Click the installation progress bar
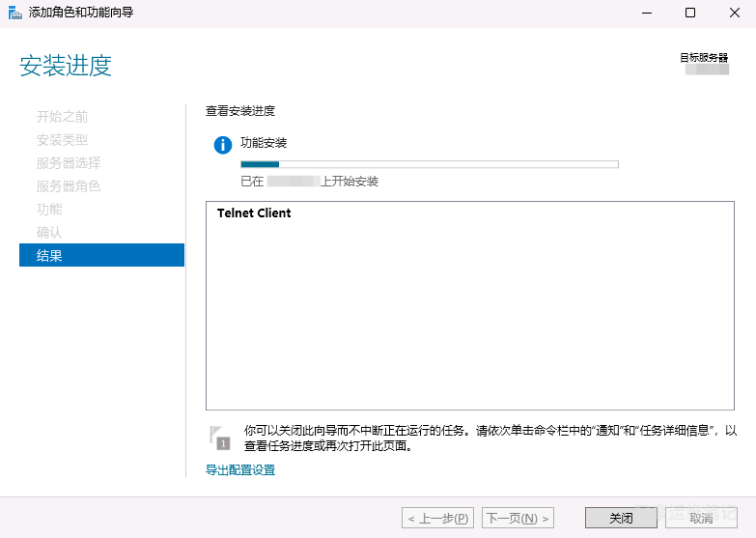 click(429, 164)
